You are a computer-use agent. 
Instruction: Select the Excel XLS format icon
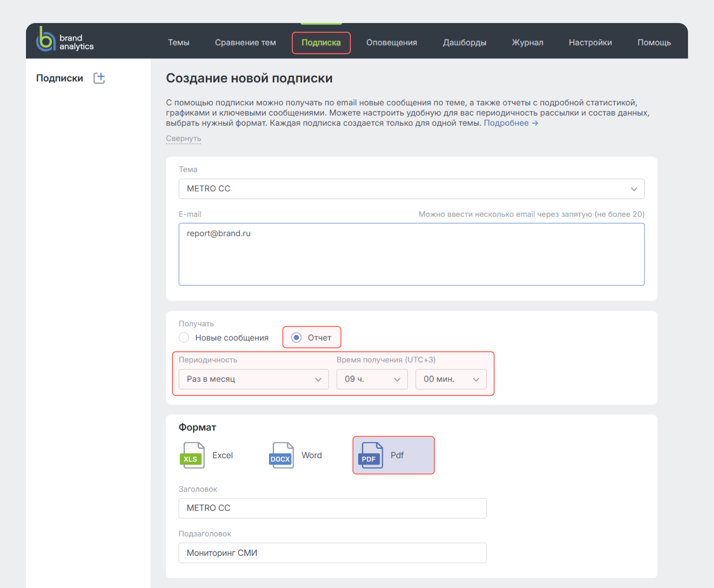[192, 455]
